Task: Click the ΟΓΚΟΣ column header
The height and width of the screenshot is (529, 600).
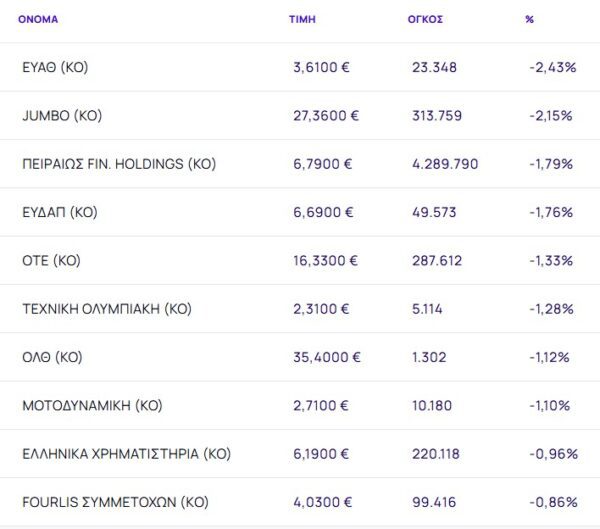Action: click(x=427, y=19)
